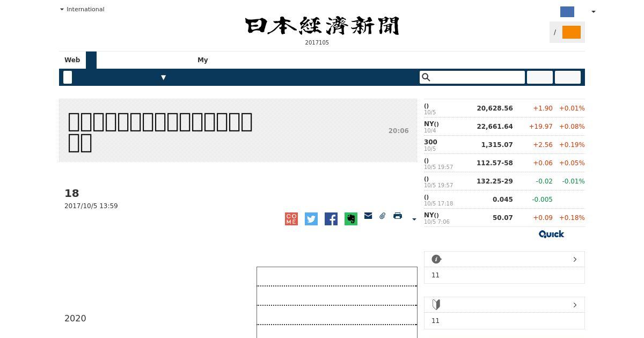Click the 20,628.56 index value
This screenshot has height=338, width=644.
495,108
